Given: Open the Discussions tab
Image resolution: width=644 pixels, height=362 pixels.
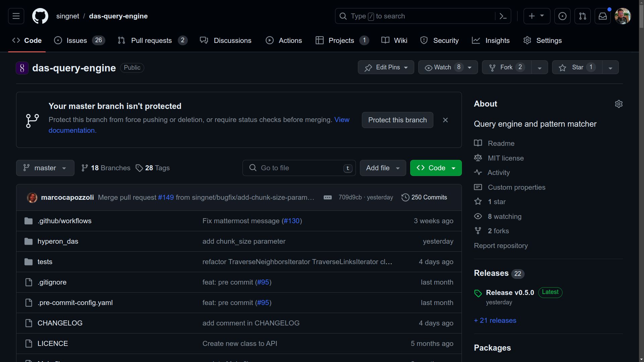Looking at the screenshot, I should click(225, 41).
